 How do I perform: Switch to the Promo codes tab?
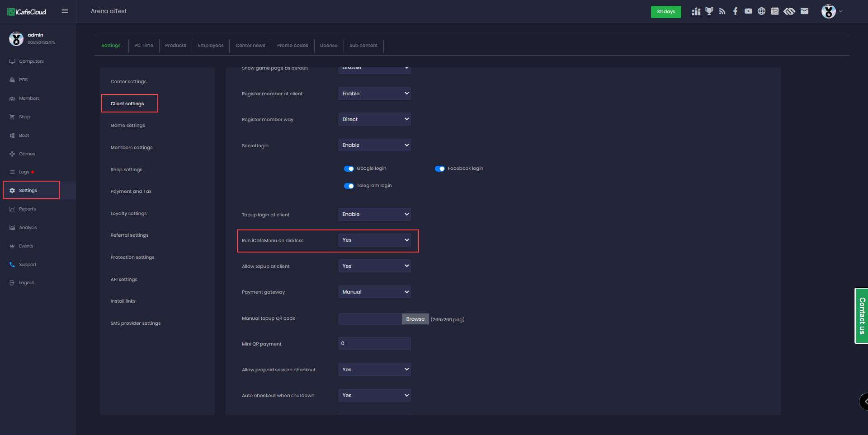click(x=292, y=46)
